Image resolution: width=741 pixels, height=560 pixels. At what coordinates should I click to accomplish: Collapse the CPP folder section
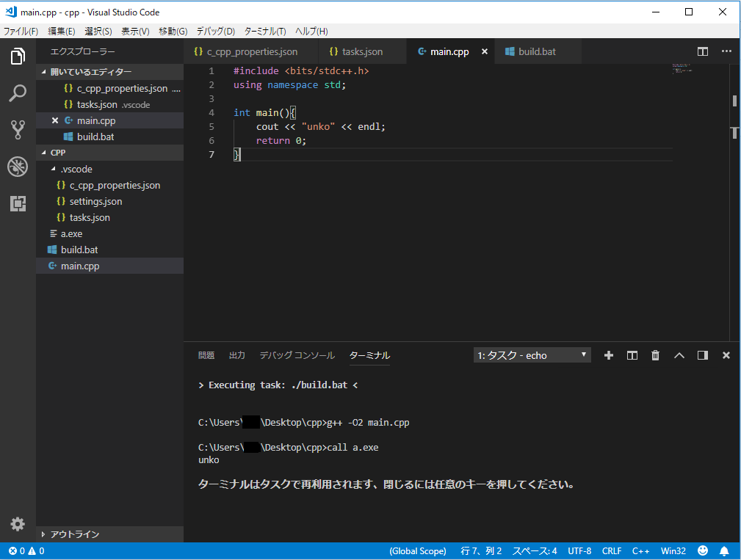click(109, 153)
